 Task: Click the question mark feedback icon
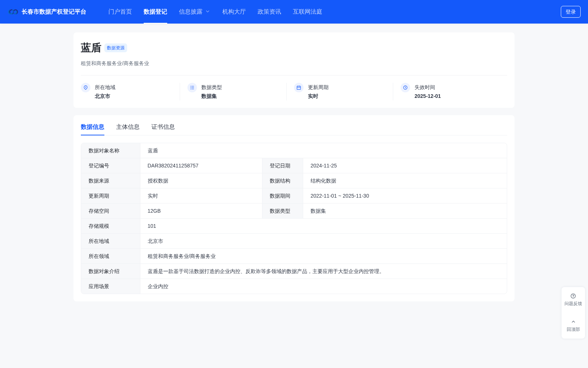click(x=573, y=296)
